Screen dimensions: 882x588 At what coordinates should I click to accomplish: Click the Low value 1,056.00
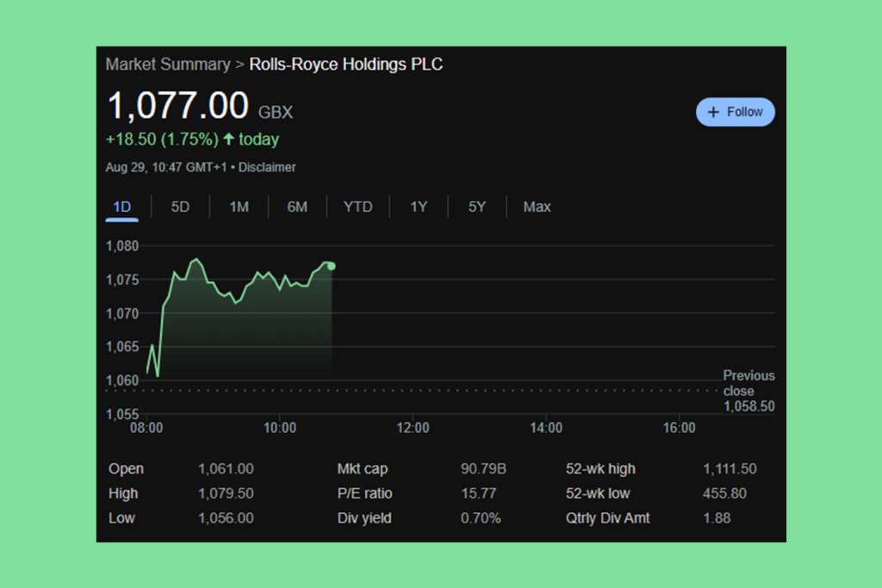226,518
